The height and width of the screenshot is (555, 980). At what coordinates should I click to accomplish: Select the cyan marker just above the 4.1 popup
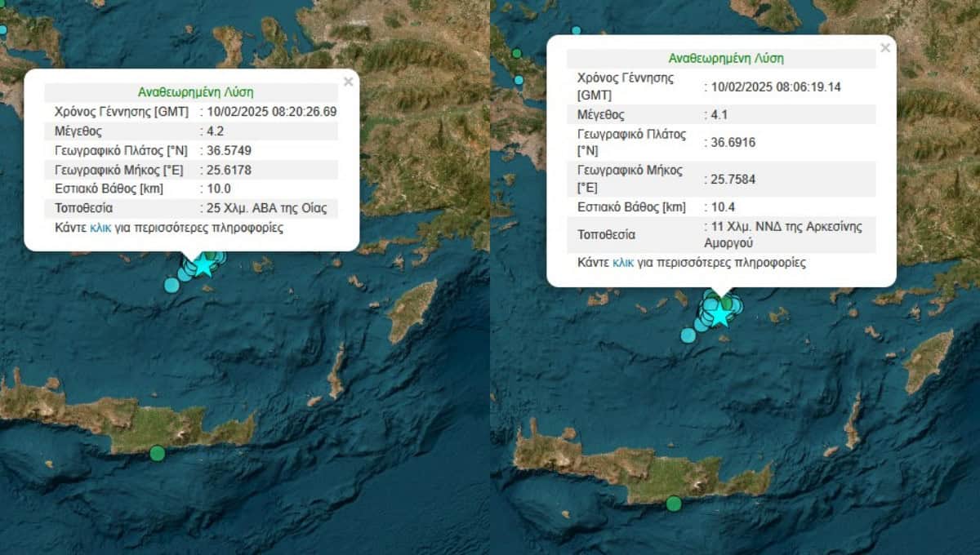576,30
